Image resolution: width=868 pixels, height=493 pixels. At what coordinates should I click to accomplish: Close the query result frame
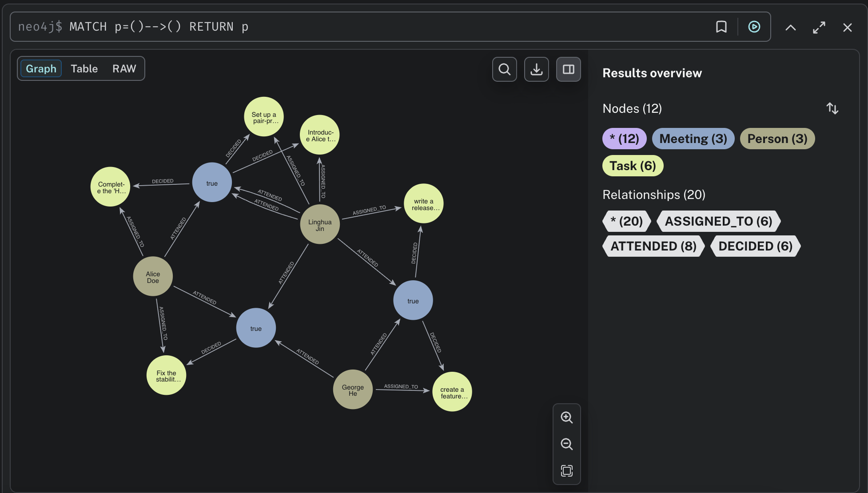848,27
